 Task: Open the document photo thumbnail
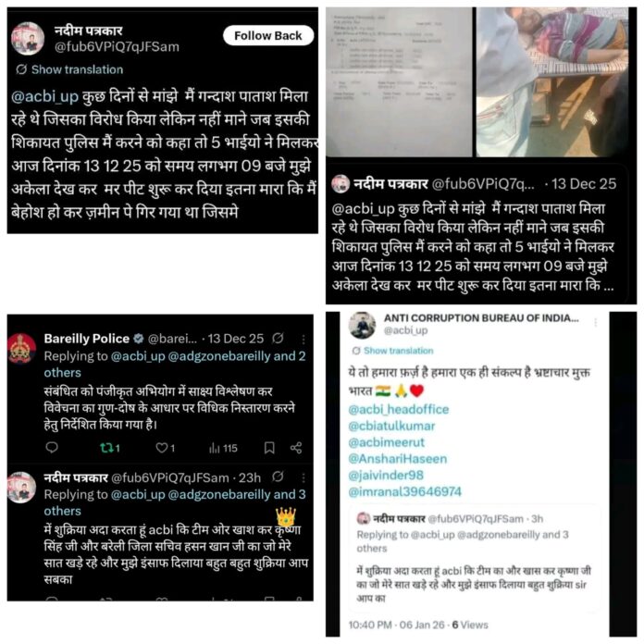point(399,81)
